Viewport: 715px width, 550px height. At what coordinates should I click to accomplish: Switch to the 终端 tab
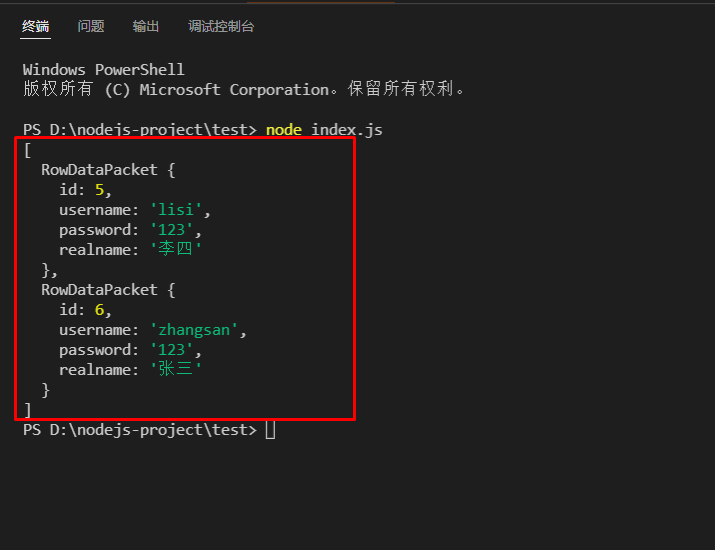[x=36, y=26]
